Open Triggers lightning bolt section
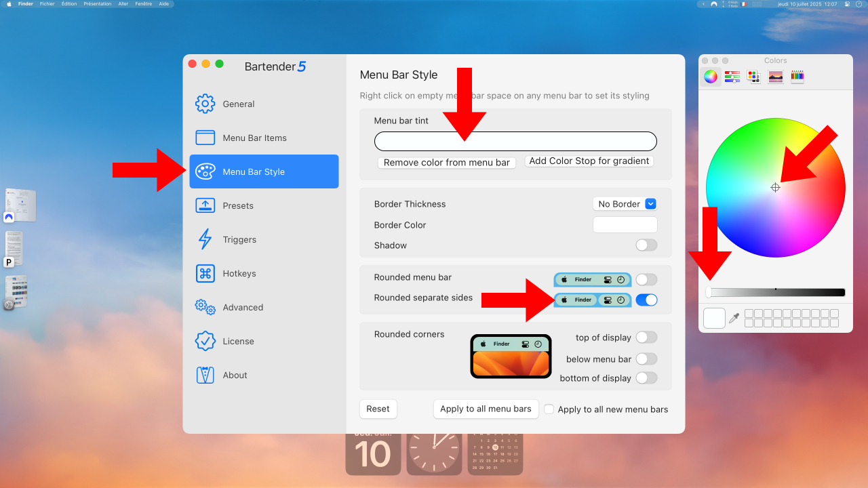 (264, 239)
